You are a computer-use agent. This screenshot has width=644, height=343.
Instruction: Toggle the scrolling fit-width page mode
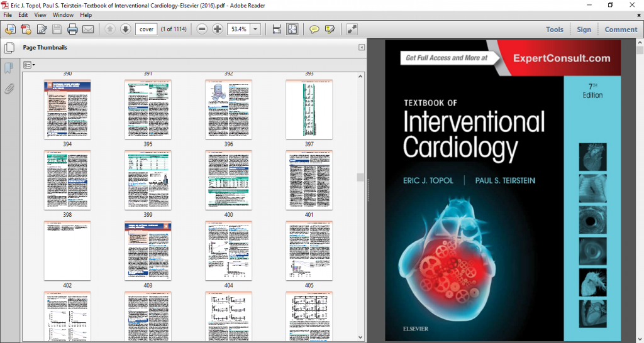pos(276,29)
